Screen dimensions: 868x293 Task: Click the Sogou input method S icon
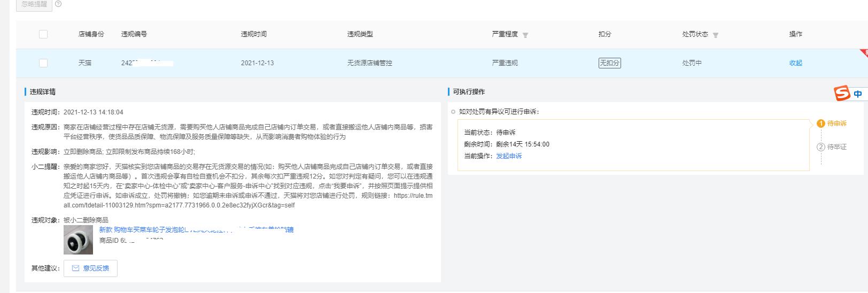click(x=842, y=94)
